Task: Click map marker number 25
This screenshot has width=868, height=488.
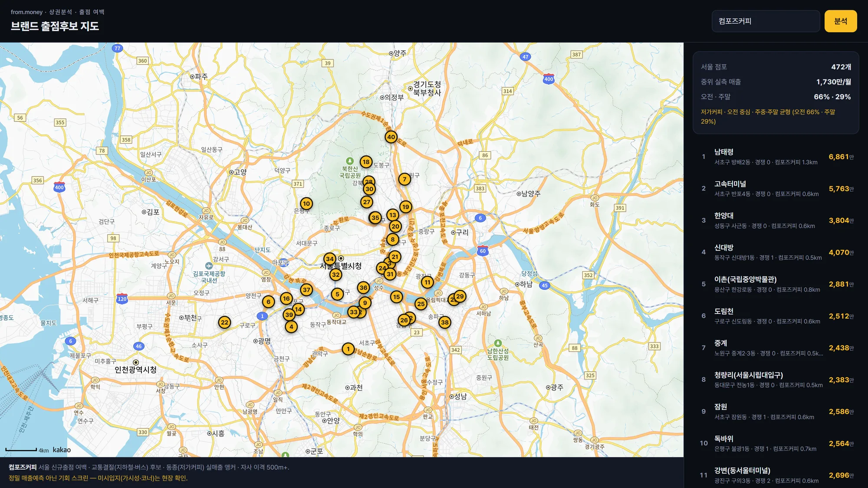Action: [x=421, y=304]
